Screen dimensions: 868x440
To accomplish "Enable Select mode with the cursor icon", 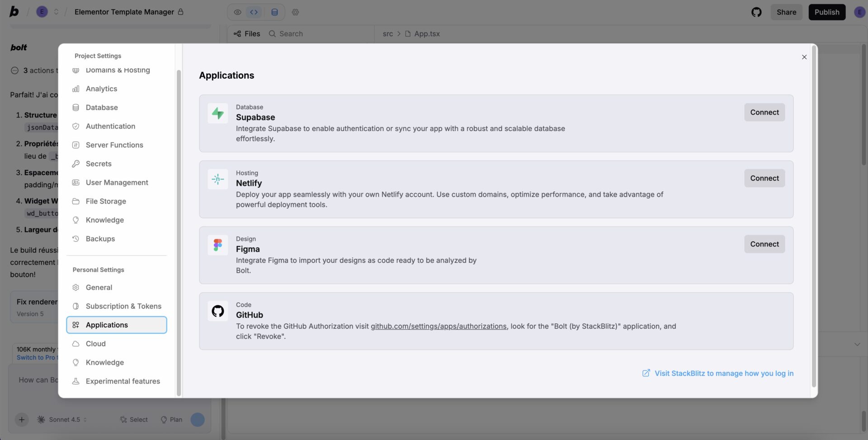I will pyautogui.click(x=133, y=419).
